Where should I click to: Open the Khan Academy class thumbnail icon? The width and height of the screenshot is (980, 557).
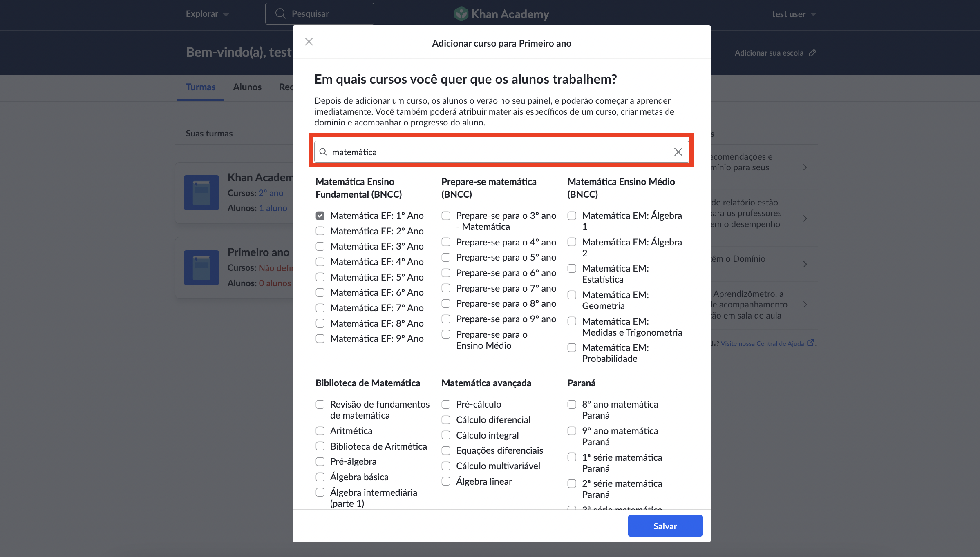click(201, 193)
